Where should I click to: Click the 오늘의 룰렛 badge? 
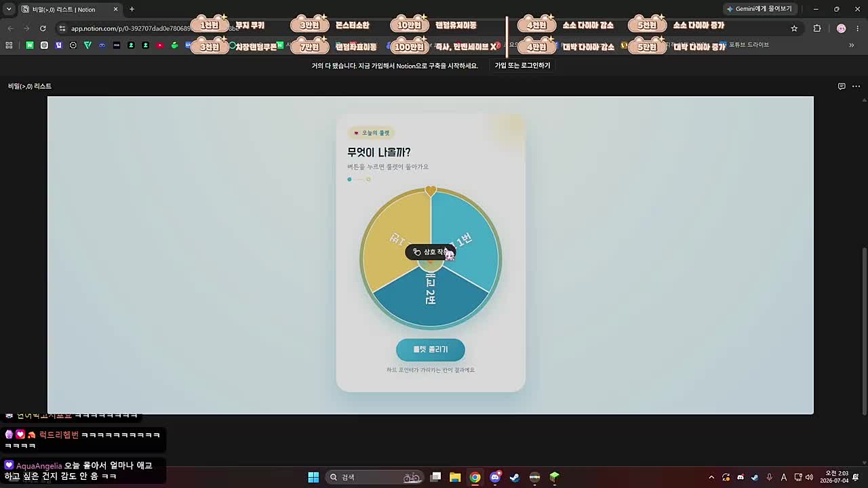click(x=372, y=133)
